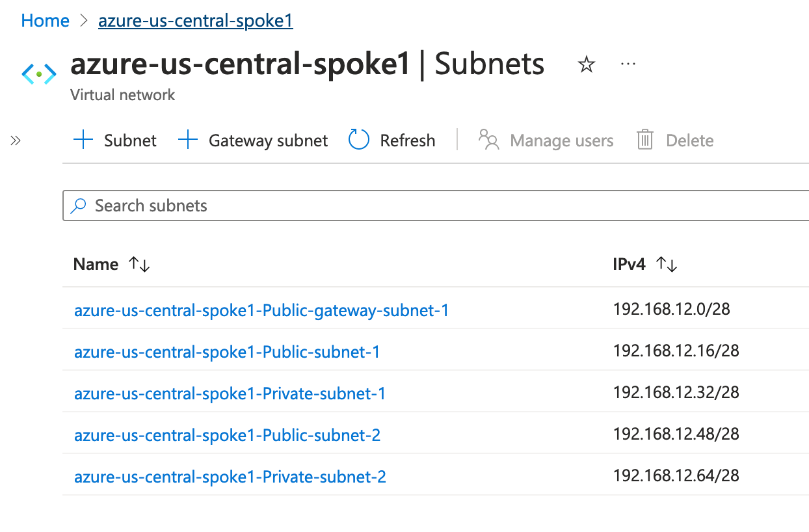The width and height of the screenshot is (809, 532).
Task: Select the 192.168.12.0/28 cell
Action: (x=671, y=309)
